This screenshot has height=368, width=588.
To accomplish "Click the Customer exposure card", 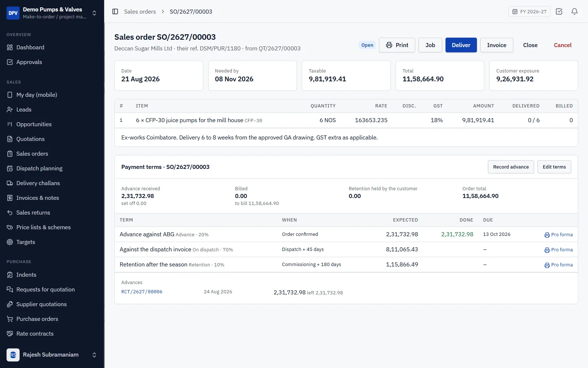I will 533,75.
